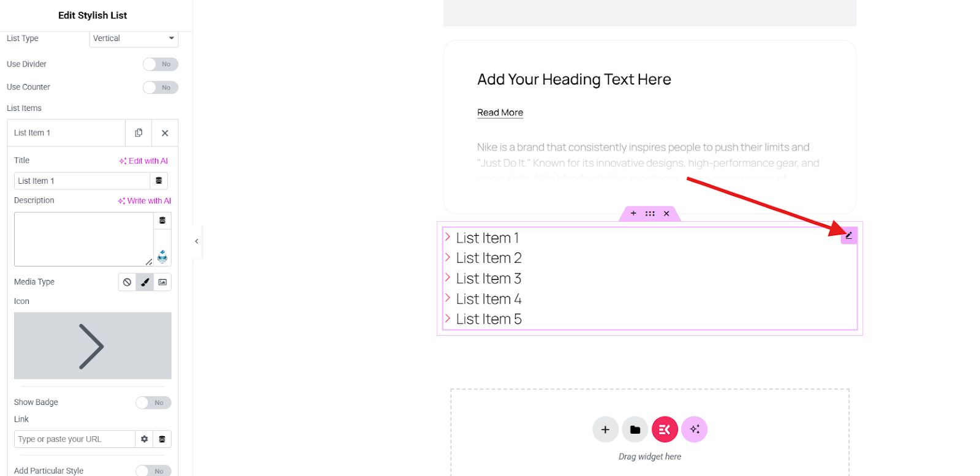Add new section with plus button

coord(605,429)
